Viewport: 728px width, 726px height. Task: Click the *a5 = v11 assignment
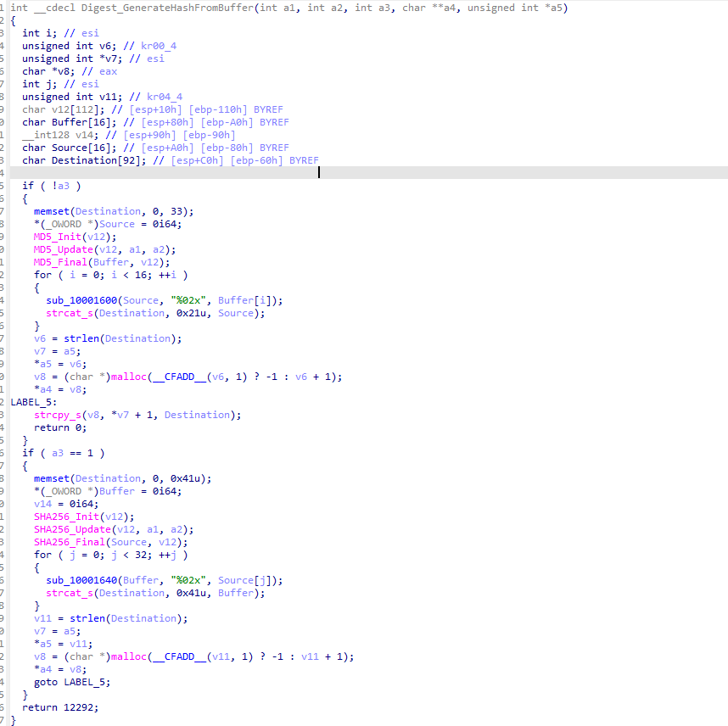(64, 644)
